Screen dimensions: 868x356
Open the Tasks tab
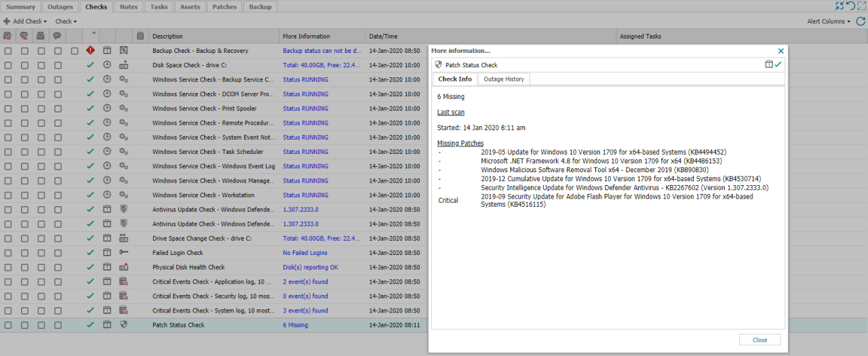(159, 7)
